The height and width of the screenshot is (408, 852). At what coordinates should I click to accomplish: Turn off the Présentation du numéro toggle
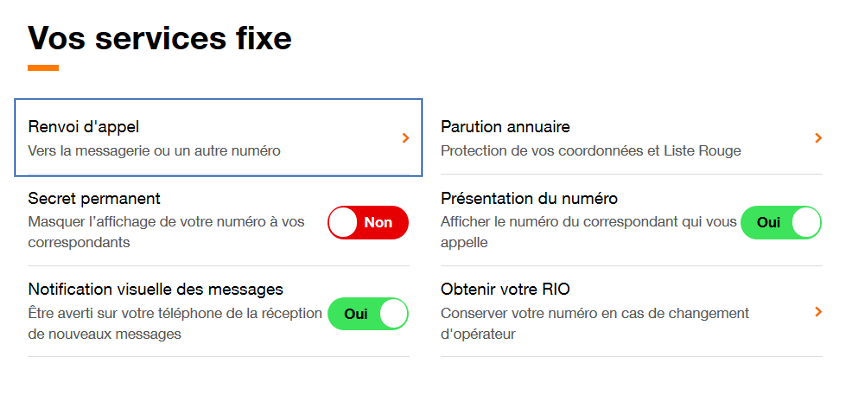[781, 222]
